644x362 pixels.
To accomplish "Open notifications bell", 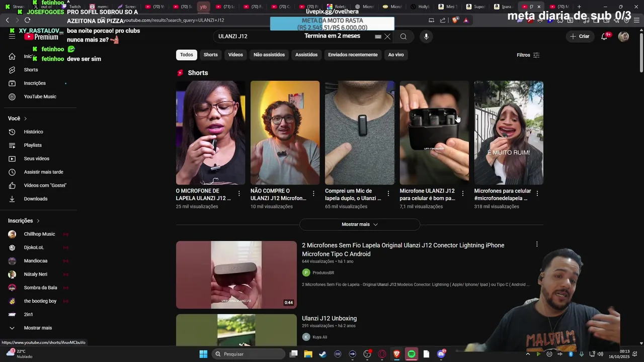I will (x=604, y=36).
